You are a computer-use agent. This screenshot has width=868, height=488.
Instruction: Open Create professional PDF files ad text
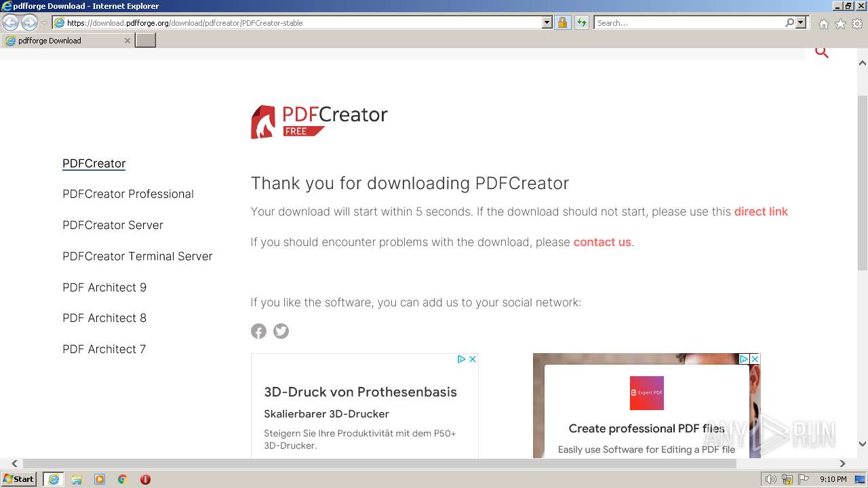647,428
